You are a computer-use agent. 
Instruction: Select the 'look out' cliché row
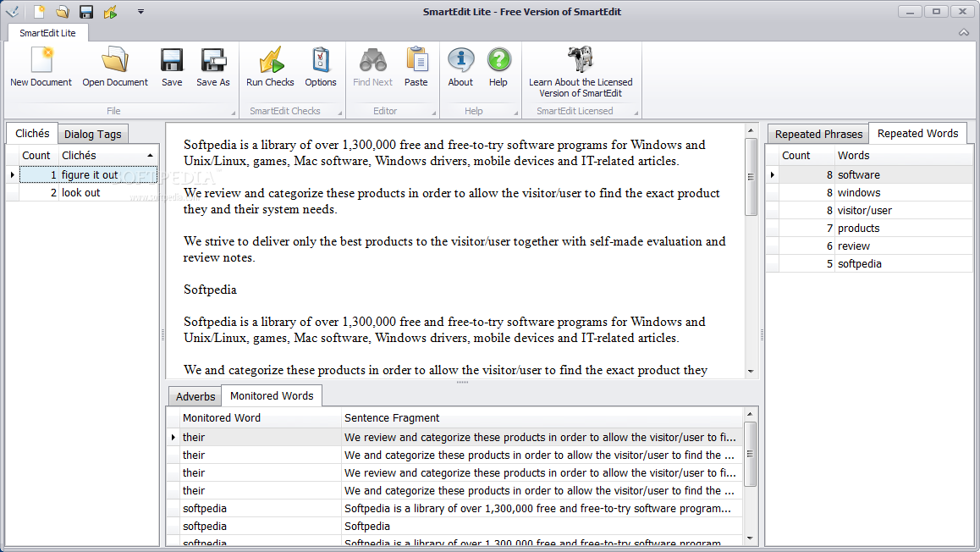click(x=88, y=192)
